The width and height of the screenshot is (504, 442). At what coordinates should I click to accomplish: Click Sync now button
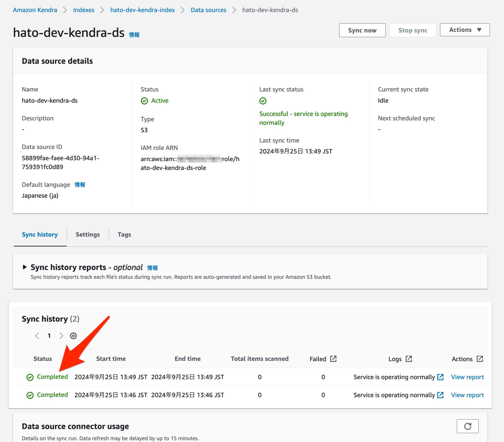click(362, 30)
